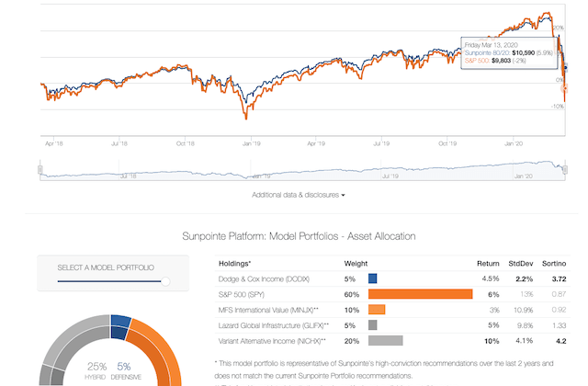Click the gray Lazard Global Infrastructure bar
588x386 pixels.
tap(372, 324)
